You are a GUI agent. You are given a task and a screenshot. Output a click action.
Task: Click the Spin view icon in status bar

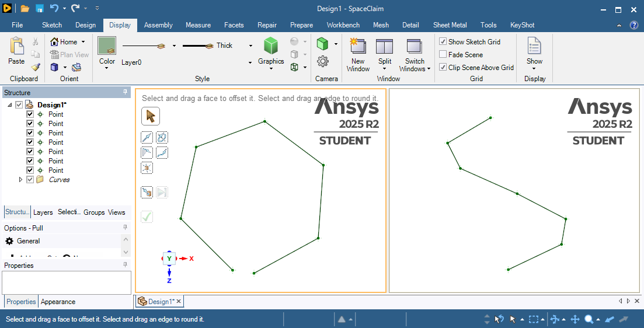pyautogui.click(x=555, y=319)
